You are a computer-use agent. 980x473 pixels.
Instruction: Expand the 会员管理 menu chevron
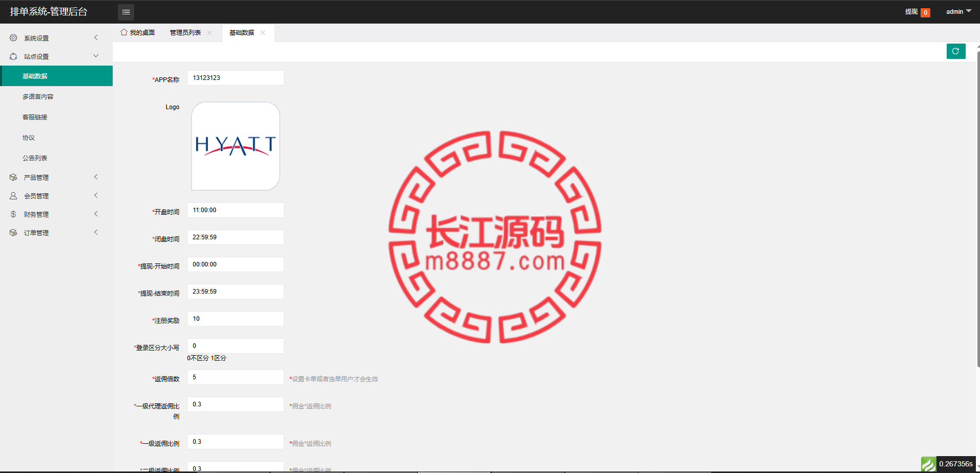pos(96,195)
